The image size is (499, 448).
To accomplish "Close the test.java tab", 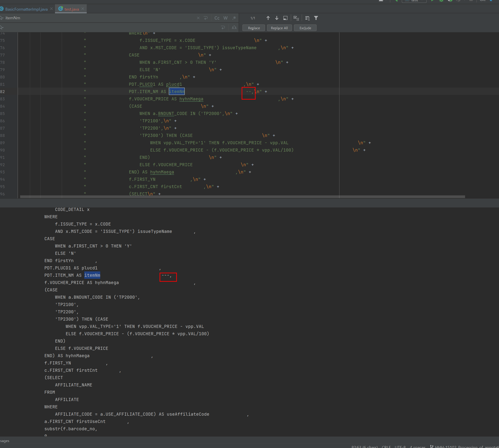I will point(83,9).
